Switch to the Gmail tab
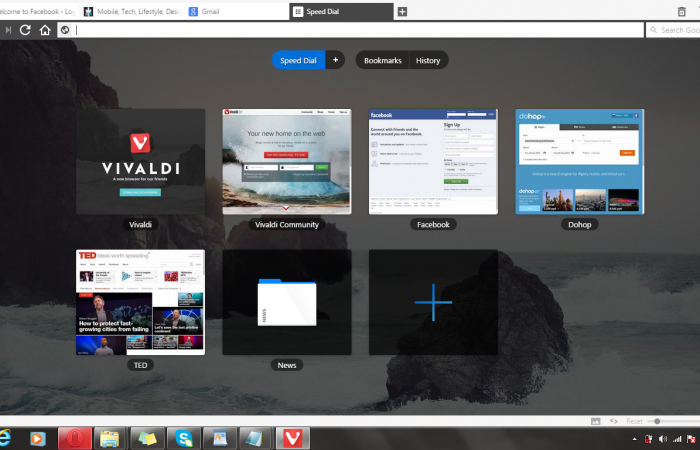This screenshot has height=450, width=700. 235,12
